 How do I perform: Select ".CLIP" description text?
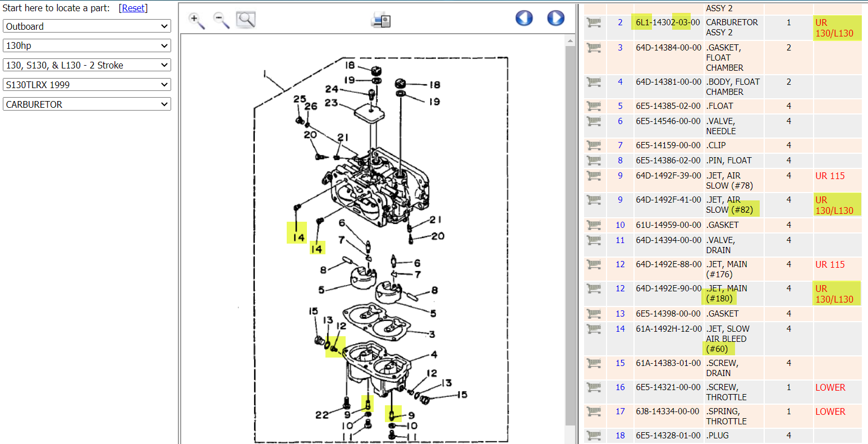(x=716, y=145)
